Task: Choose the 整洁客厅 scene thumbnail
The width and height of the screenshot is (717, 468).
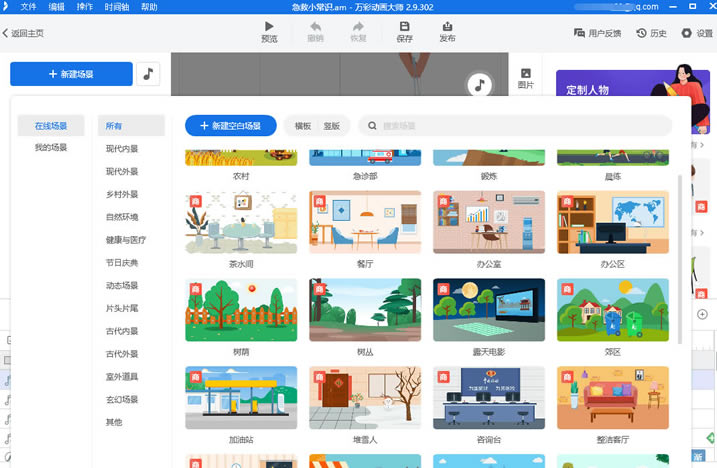Action: click(613, 398)
